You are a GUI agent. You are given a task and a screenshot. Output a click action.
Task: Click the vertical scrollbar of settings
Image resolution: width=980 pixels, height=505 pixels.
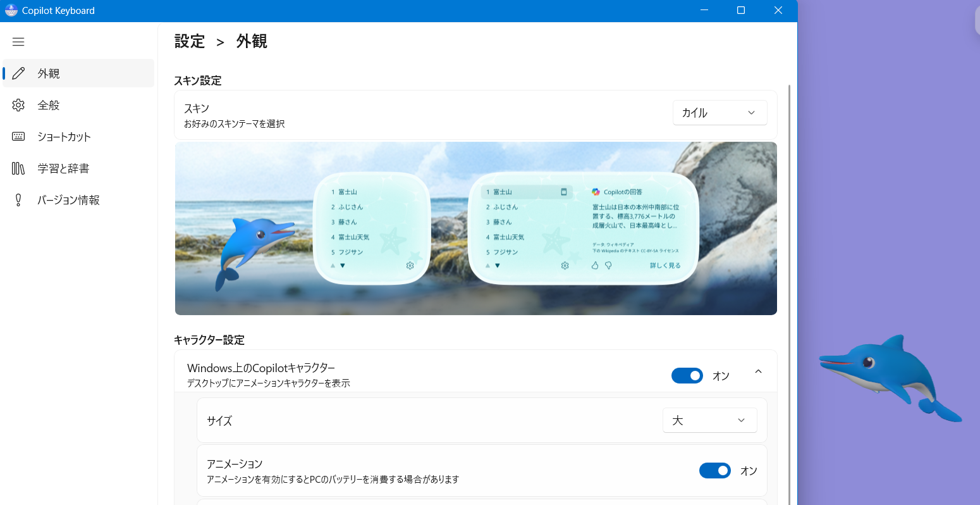pos(789,294)
